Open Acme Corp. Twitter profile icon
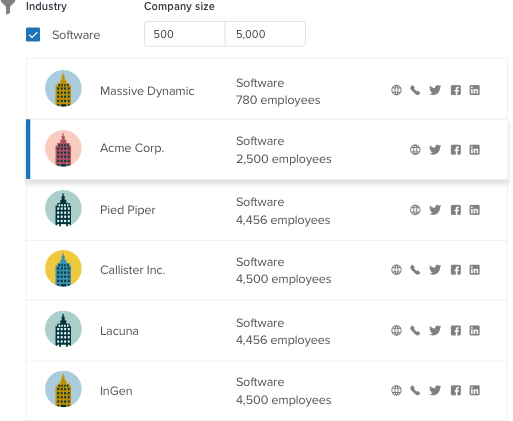 pyautogui.click(x=435, y=150)
